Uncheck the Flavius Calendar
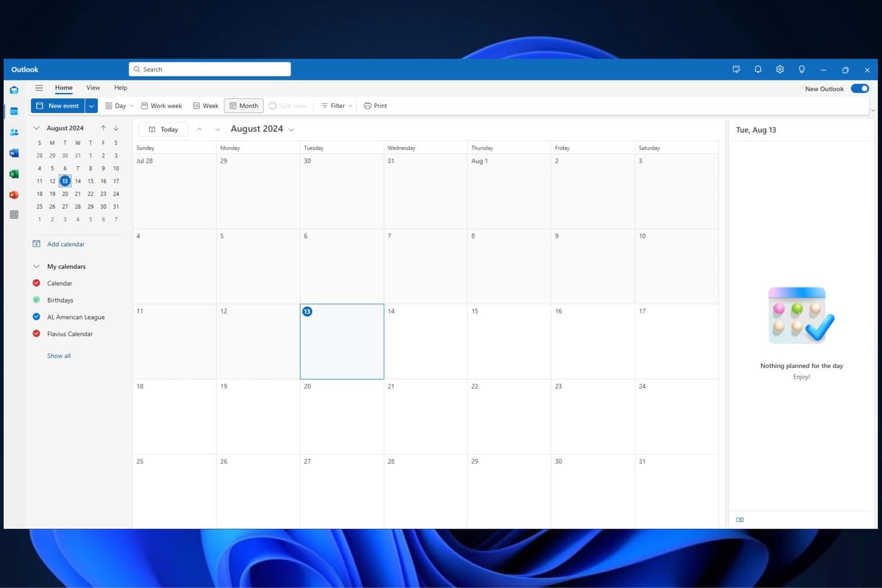The width and height of the screenshot is (882, 588). click(x=36, y=334)
